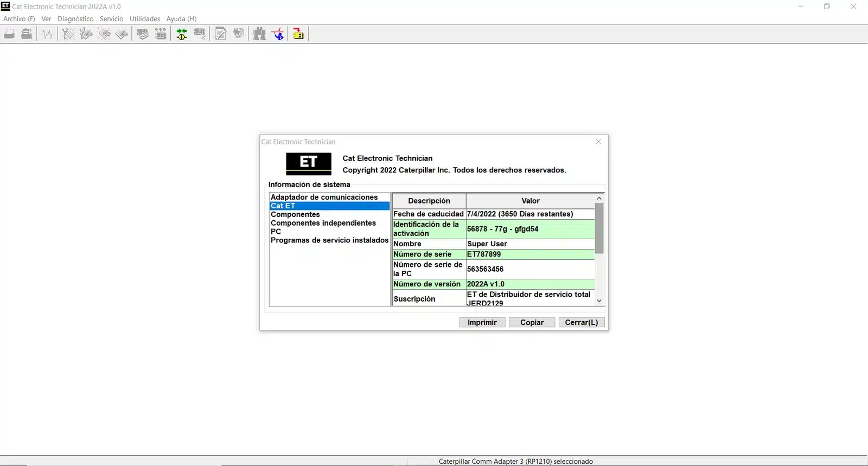Image resolution: width=868 pixels, height=466 pixels.
Task: Select Componentes independientes in the list
Action: pyautogui.click(x=323, y=223)
